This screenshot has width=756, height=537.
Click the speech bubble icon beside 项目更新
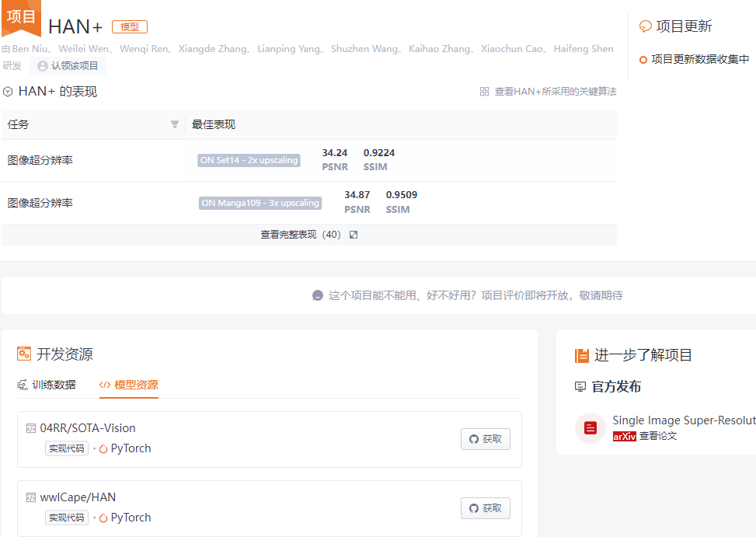tap(646, 26)
